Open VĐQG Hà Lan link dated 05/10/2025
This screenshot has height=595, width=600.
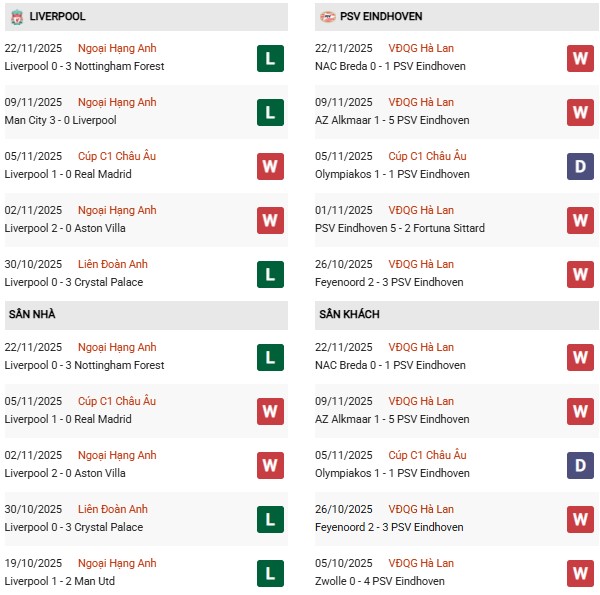421,563
